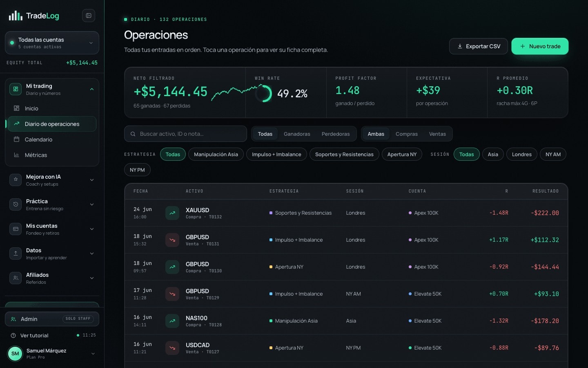Click the Mi trading section icon

coord(16,89)
